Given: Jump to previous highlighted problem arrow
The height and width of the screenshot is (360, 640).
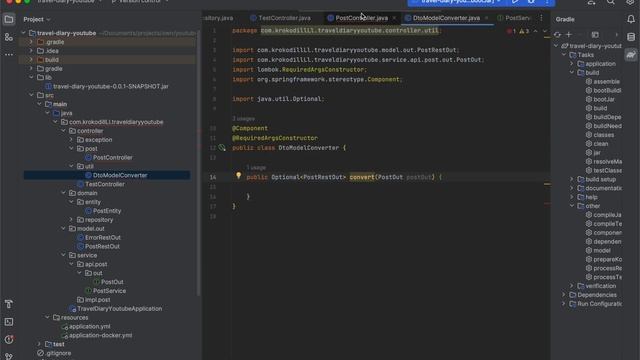Looking at the screenshot, I should pos(535,31).
